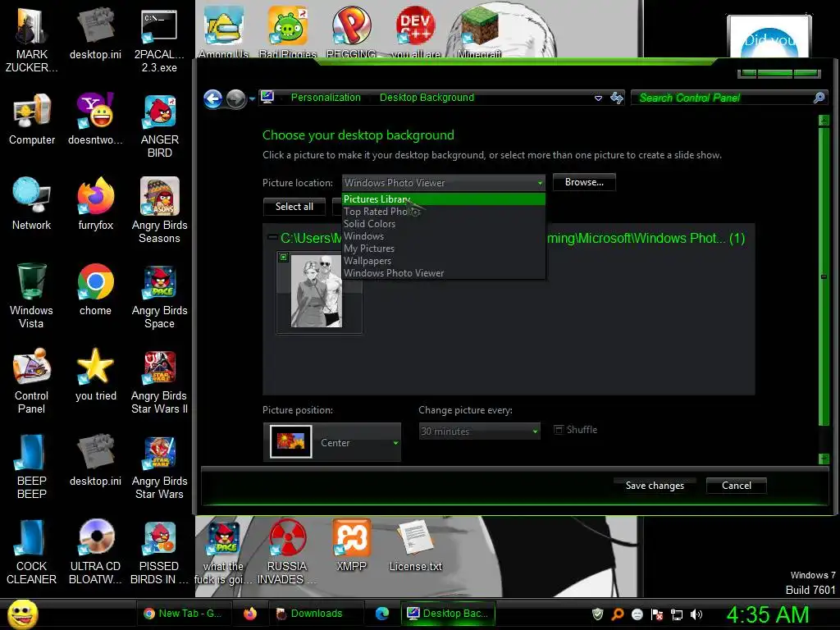Image resolution: width=840 pixels, height=630 pixels.
Task: Launch Angry Birds Star Wars II shortcut
Action: pyautogui.click(x=159, y=381)
